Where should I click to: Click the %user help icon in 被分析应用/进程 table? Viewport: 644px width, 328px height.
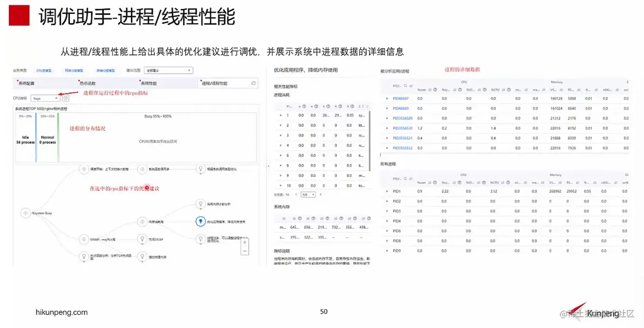(435, 90)
